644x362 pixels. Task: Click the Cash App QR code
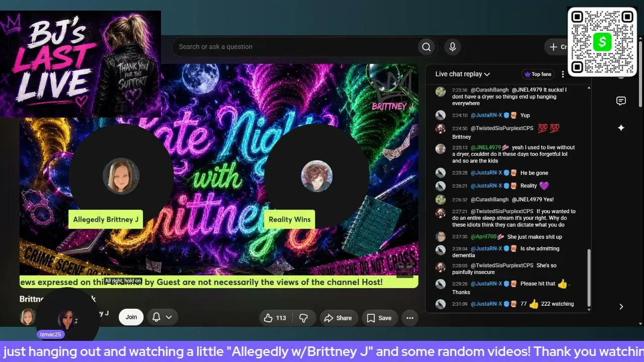tap(602, 42)
